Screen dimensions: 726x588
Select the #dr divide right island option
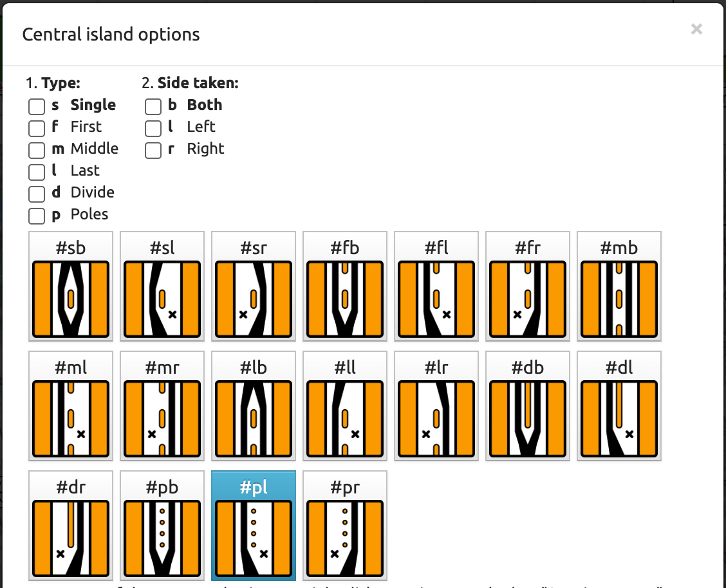coord(71,526)
